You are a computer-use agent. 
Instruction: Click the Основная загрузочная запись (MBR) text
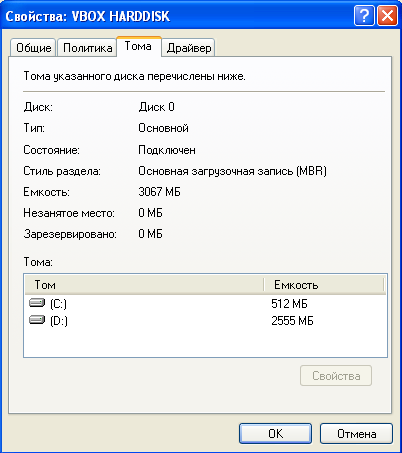(232, 171)
